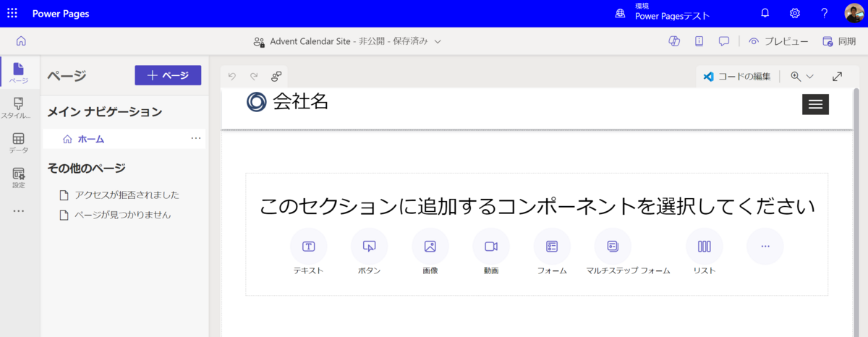Open help question mark

point(825,13)
